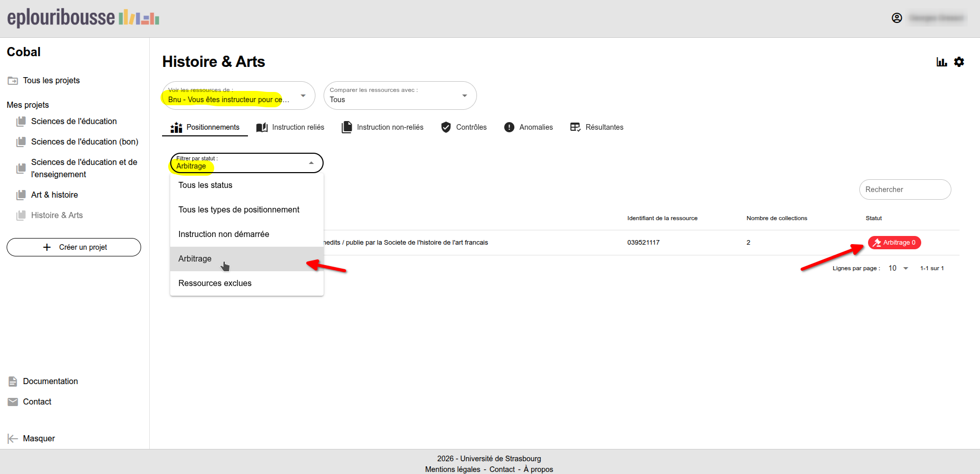Select 'Instruction non démarrée' filter option
This screenshot has width=980, height=474.
tap(223, 234)
